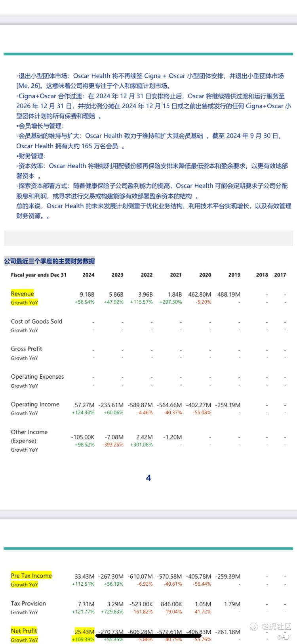Select revenue growth +297.30%

171,302
